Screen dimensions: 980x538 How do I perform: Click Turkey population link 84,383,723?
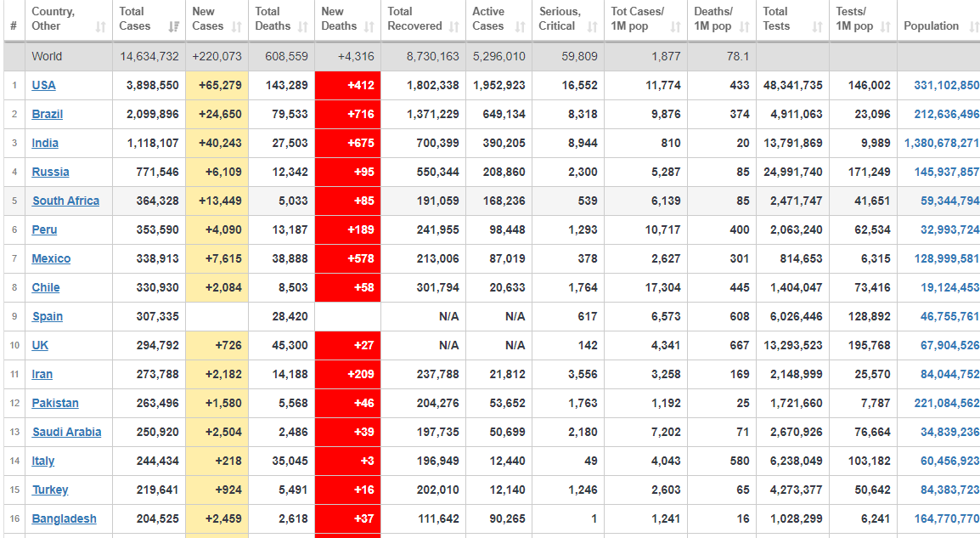coord(950,490)
